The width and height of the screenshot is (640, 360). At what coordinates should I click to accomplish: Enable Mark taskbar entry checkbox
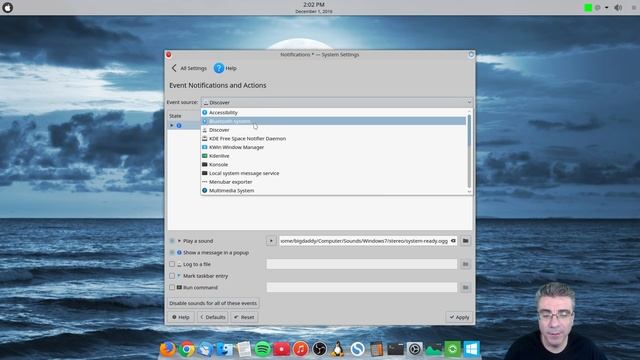tap(172, 276)
